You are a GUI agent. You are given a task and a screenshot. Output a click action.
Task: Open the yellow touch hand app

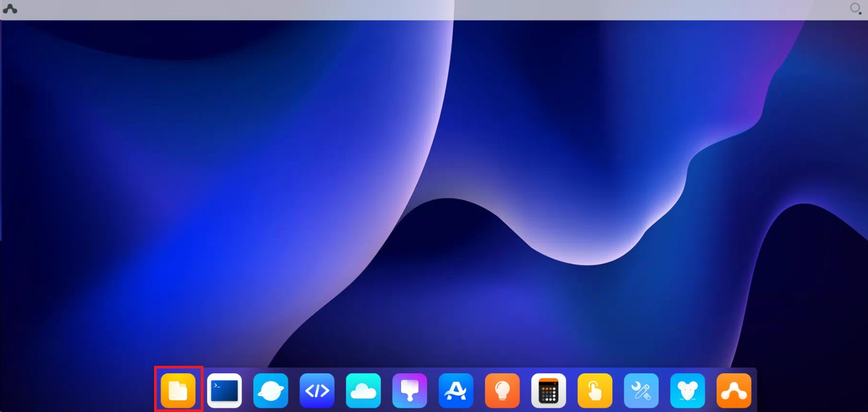(x=595, y=390)
